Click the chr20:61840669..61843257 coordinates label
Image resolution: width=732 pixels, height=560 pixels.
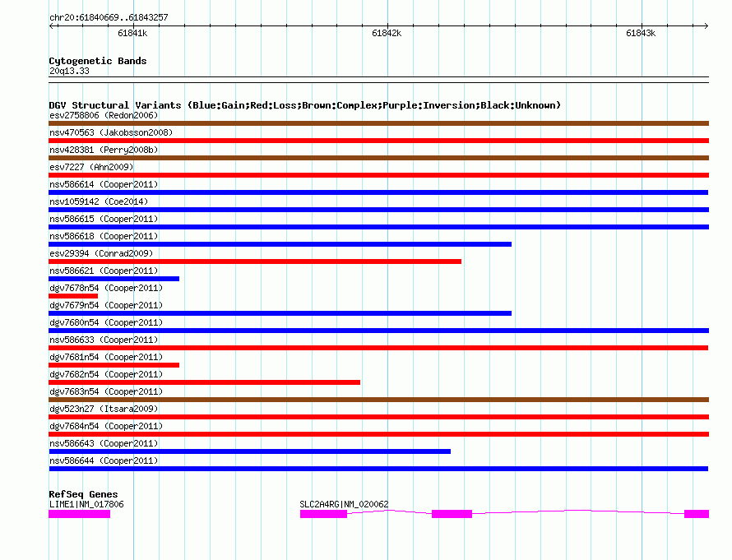109,17
